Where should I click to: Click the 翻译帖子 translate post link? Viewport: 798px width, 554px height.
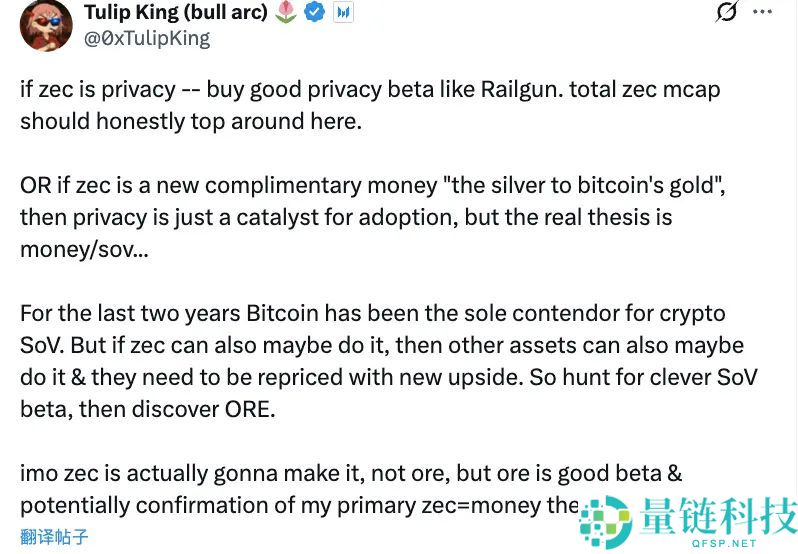54,537
